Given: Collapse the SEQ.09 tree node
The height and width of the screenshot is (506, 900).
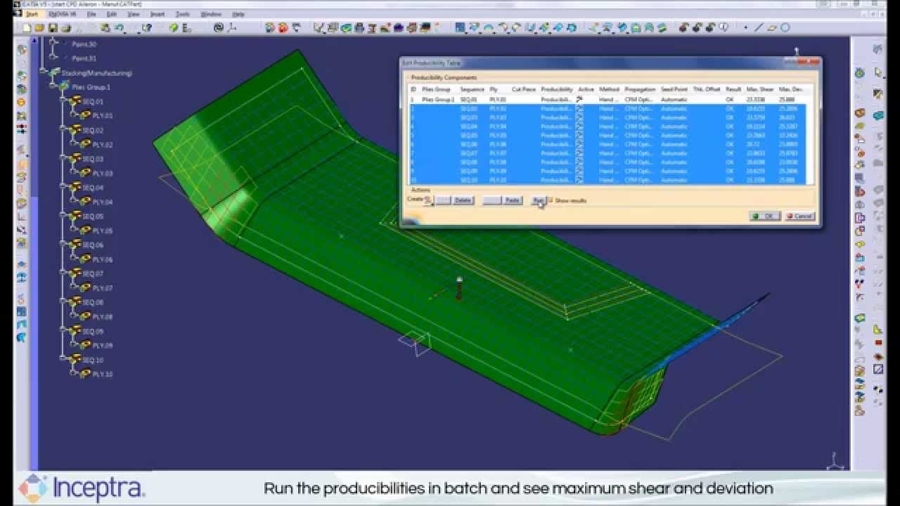Looking at the screenshot, I should click(x=63, y=329).
